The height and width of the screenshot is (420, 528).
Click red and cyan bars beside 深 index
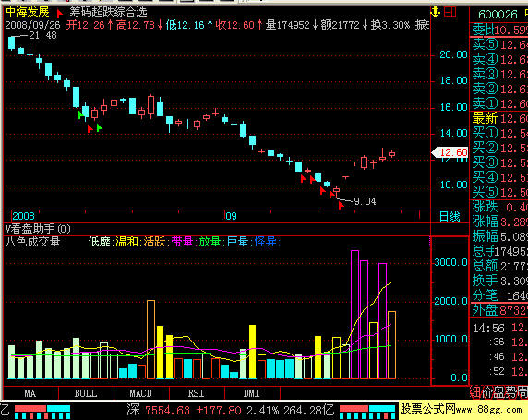coord(367,412)
